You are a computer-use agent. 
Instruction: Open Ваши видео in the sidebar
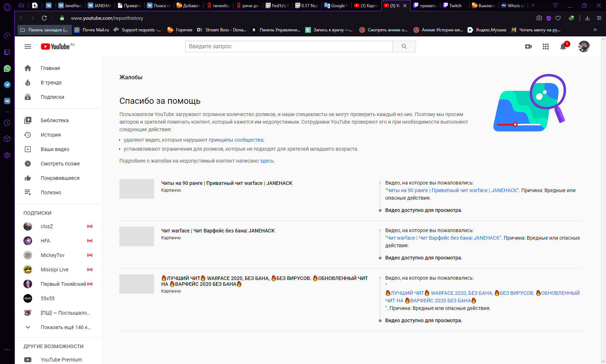coord(58,149)
